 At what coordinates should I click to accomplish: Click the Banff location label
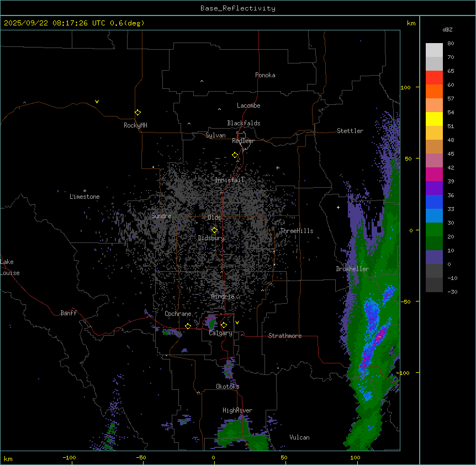click(x=68, y=313)
